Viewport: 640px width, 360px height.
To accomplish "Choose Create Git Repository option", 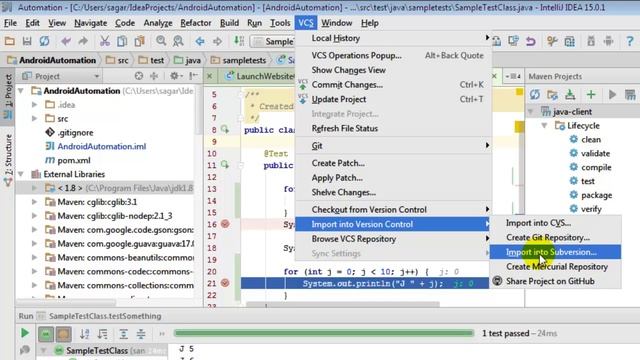I will [555, 238].
